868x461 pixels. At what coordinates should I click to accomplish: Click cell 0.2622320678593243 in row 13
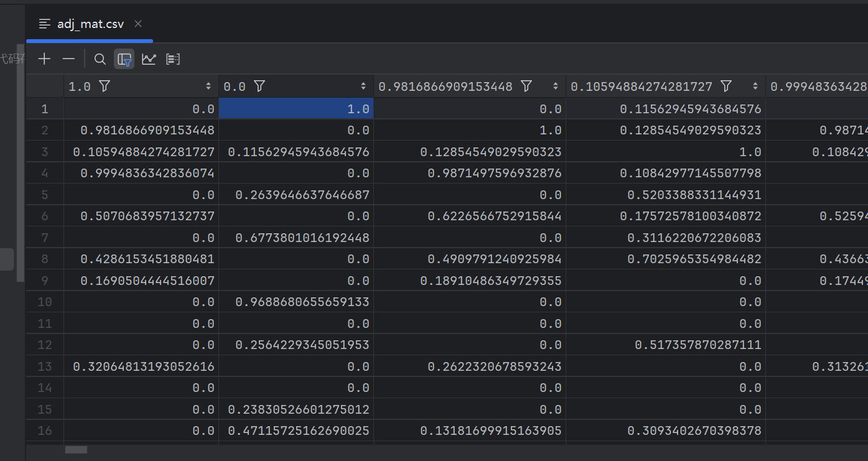(x=470, y=366)
